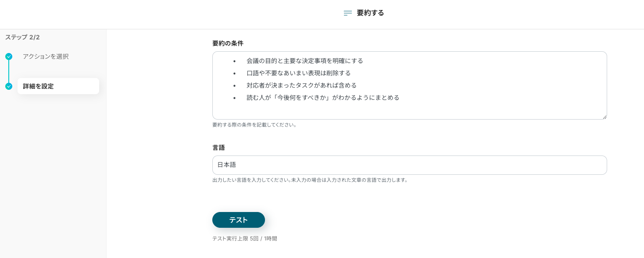Click empty area of 要約の条件 textarea
644x258 pixels.
(x=409, y=110)
